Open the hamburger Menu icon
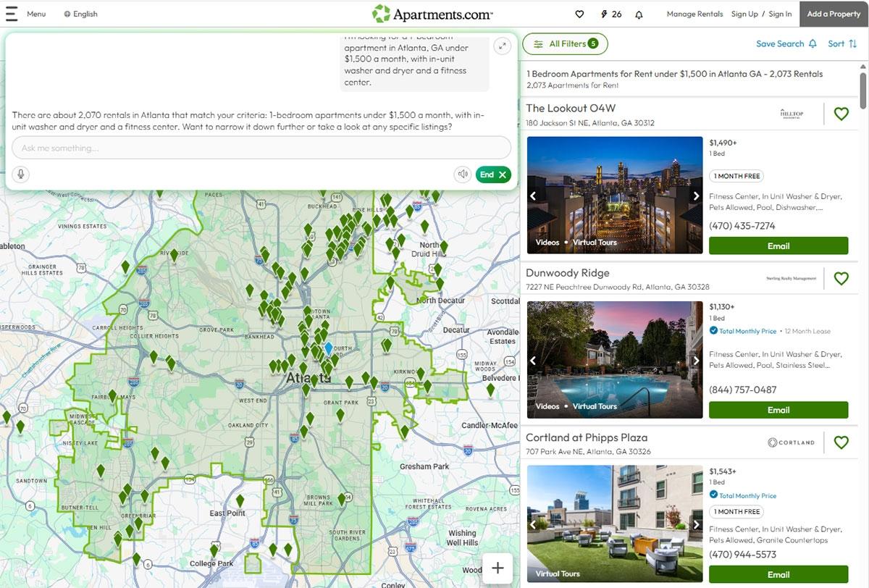Screen dimensions: 869x588 click(x=12, y=14)
